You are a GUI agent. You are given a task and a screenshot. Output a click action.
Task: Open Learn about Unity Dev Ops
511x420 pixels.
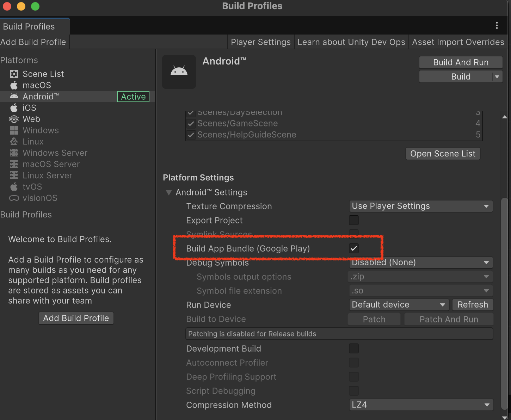tap(351, 42)
